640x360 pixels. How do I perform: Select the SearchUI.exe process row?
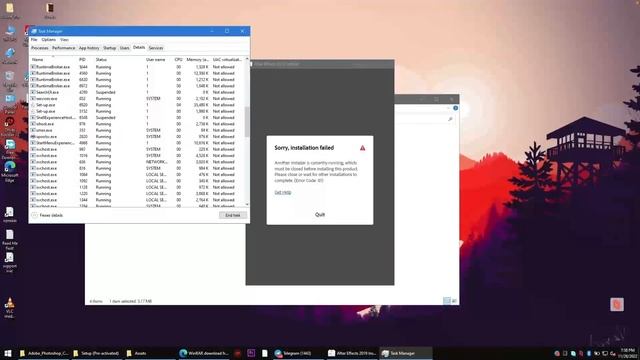click(137, 92)
